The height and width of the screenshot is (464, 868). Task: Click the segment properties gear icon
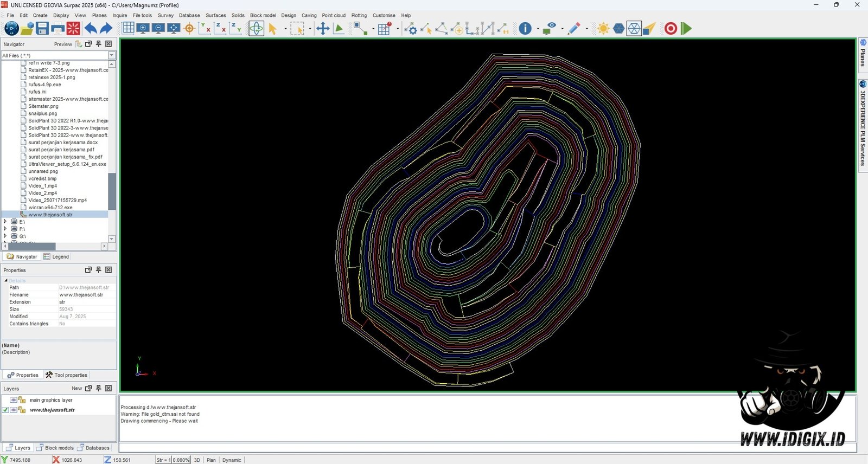(411, 28)
